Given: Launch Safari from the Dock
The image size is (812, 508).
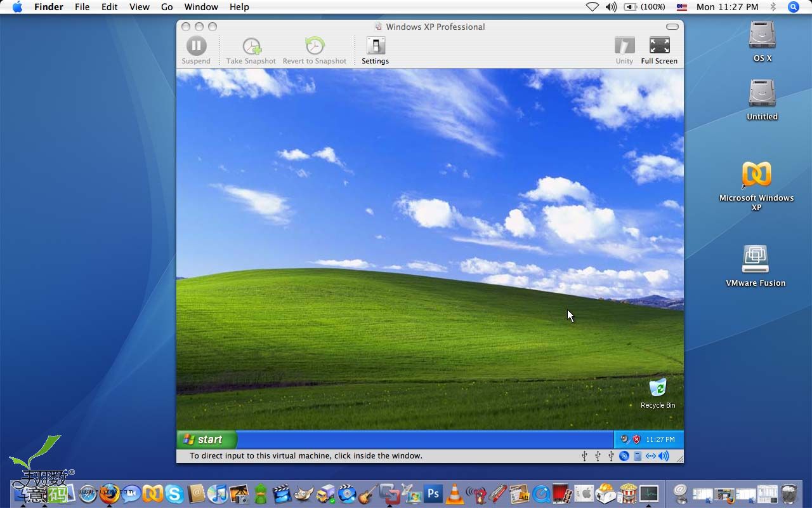Looking at the screenshot, I should (88, 493).
